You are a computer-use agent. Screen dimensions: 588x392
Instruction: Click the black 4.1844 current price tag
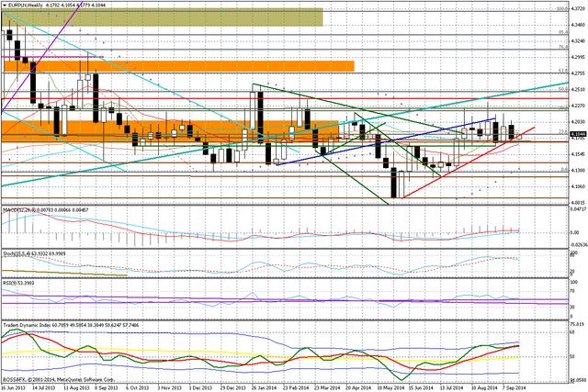click(x=576, y=134)
